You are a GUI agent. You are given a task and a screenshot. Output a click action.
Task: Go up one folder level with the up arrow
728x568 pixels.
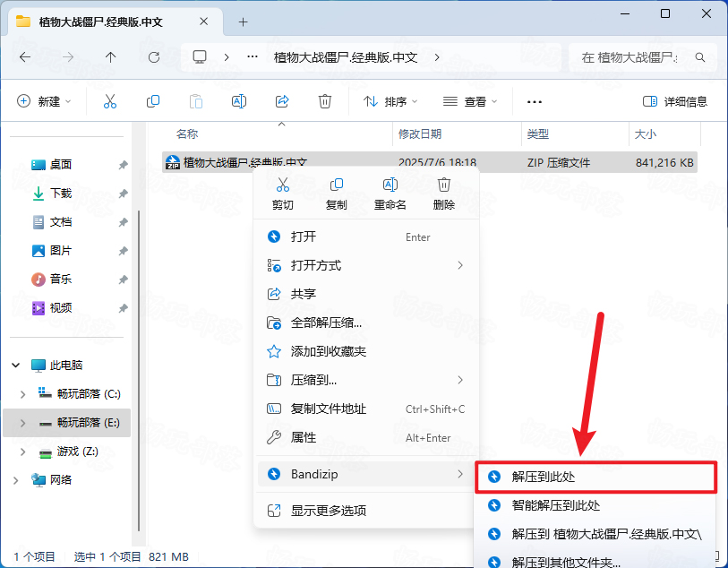click(x=110, y=57)
